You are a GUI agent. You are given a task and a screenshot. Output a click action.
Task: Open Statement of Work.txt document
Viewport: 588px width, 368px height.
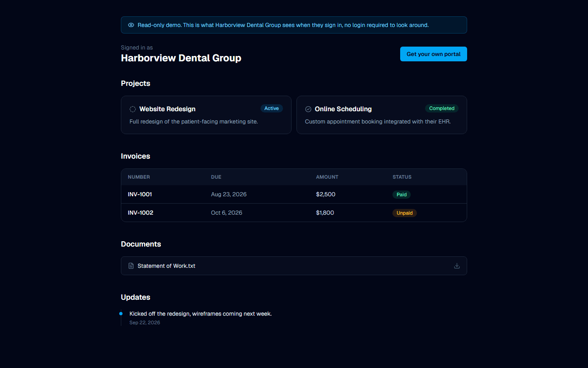click(x=294, y=266)
